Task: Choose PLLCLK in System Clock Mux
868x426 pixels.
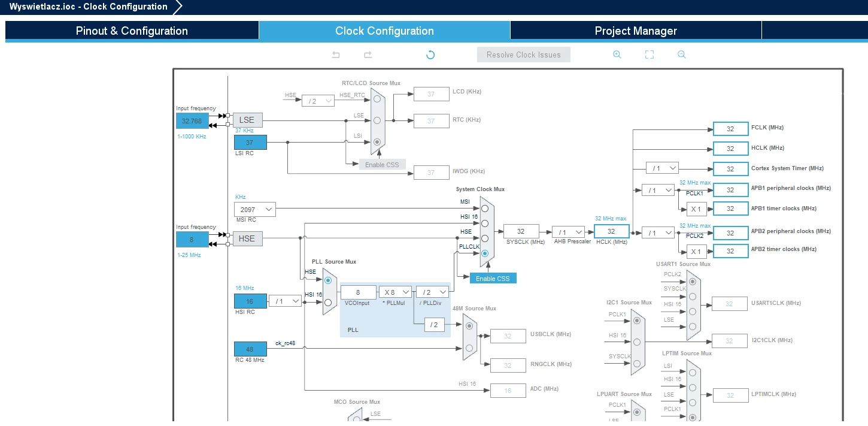Action: point(485,253)
